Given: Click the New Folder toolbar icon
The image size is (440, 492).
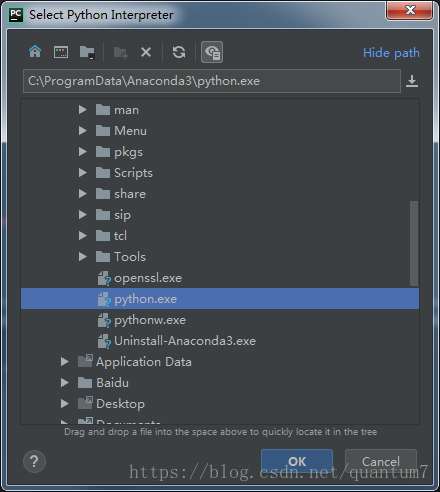Looking at the screenshot, I should point(121,53).
